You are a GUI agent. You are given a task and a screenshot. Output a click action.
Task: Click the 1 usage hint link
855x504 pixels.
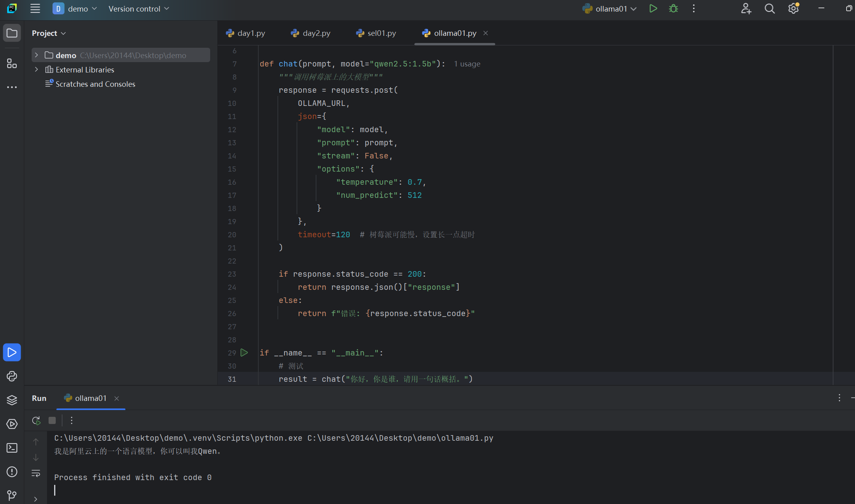pyautogui.click(x=467, y=64)
